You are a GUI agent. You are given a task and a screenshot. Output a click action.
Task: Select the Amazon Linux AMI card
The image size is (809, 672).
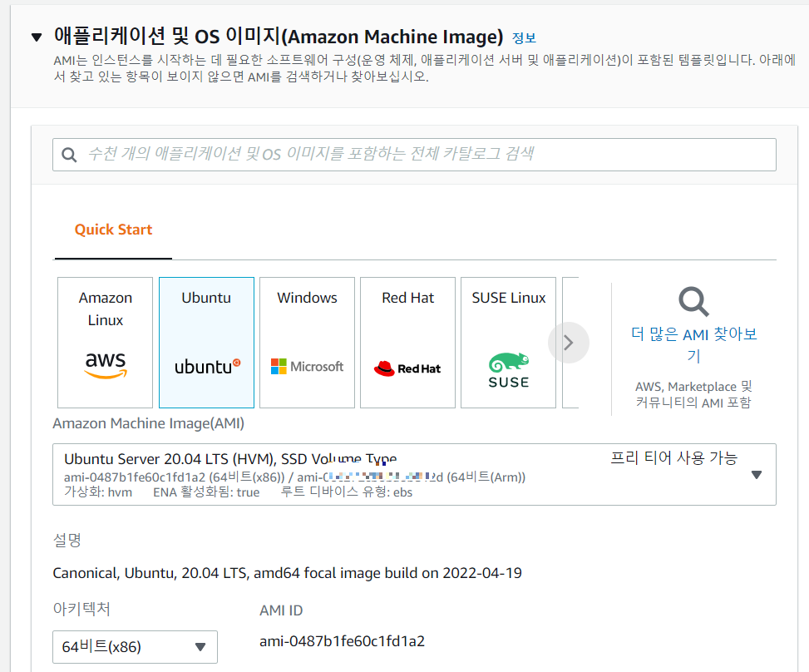(x=106, y=342)
